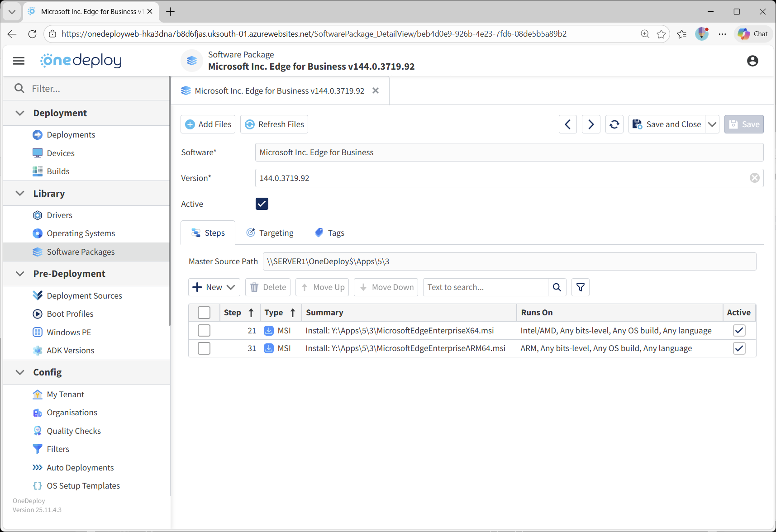Open Quality Checks settings
The height and width of the screenshot is (532, 776).
[73, 430]
